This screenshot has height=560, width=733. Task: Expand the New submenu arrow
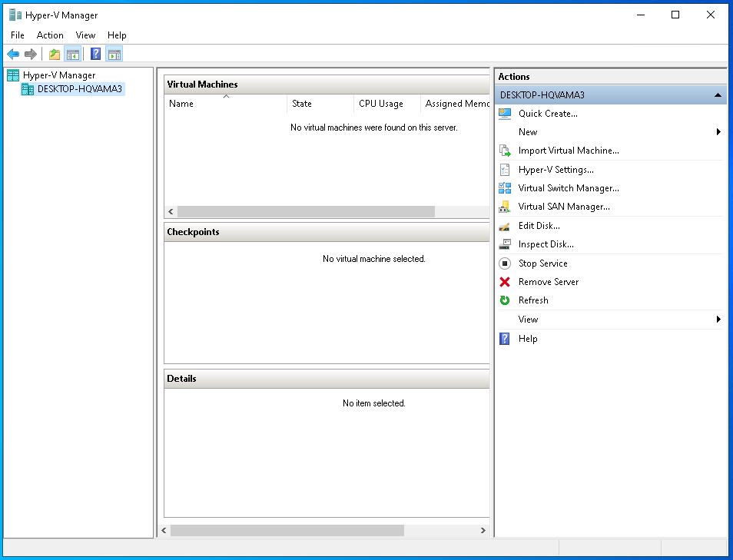coord(718,132)
